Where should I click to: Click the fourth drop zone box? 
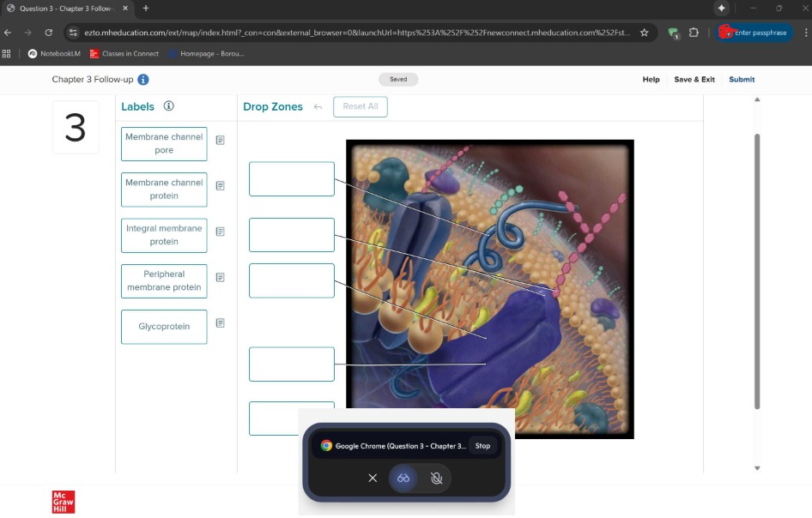tap(292, 364)
